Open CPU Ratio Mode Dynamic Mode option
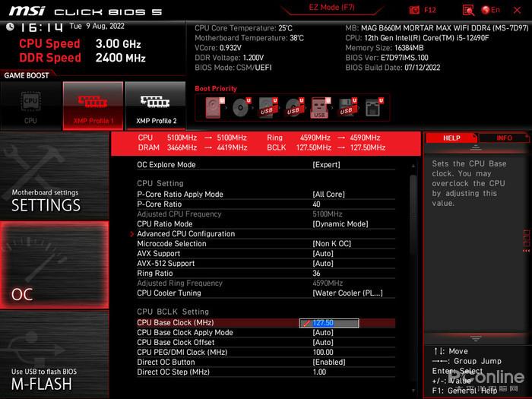532x399 pixels. tap(340, 224)
